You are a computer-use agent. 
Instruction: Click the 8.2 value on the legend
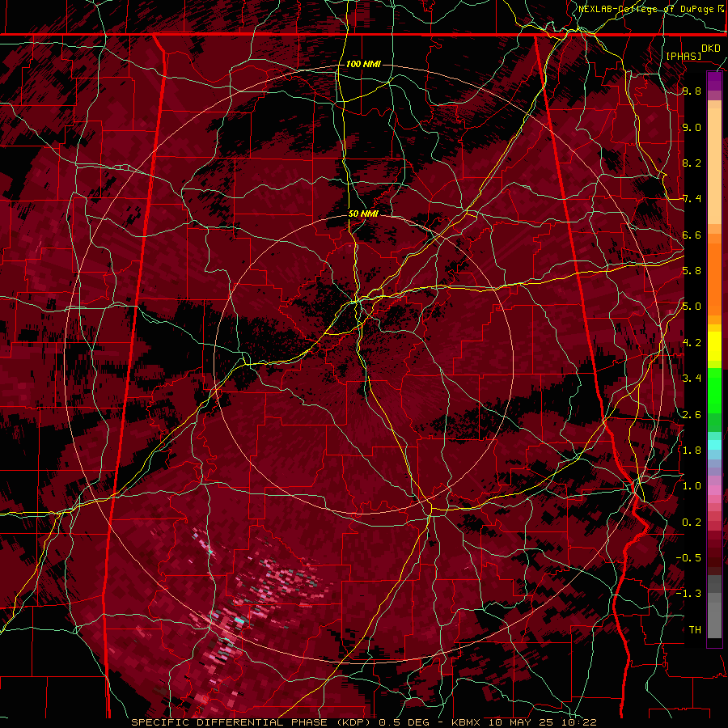point(692,163)
